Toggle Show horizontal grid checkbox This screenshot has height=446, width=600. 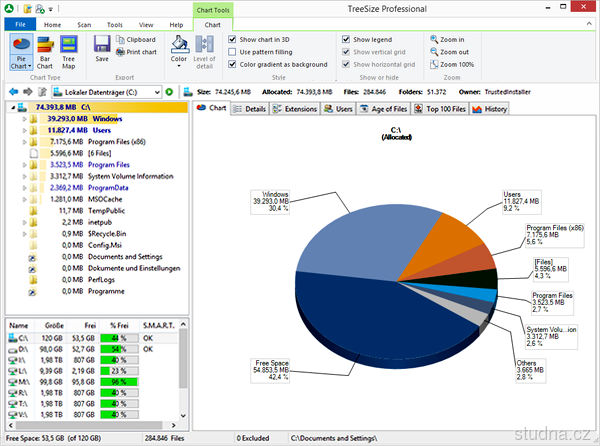pyautogui.click(x=346, y=64)
